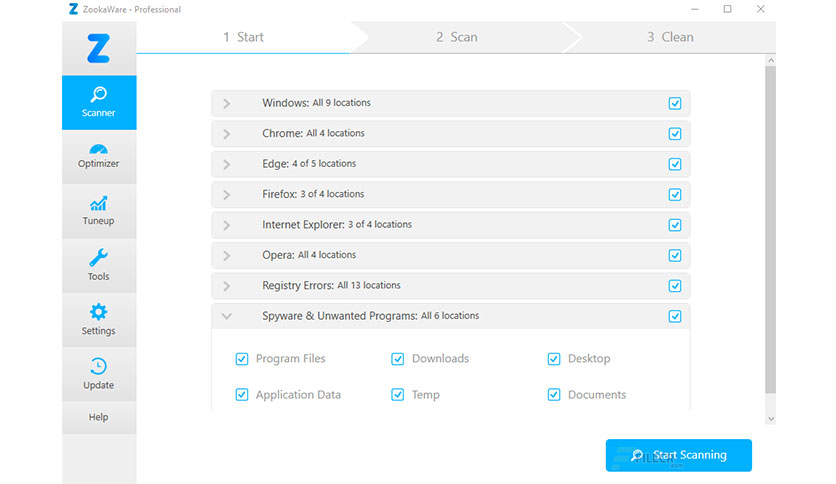Viewport: 836px width, 484px height.
Task: Click the scrollbar down arrow
Action: pyautogui.click(x=770, y=419)
